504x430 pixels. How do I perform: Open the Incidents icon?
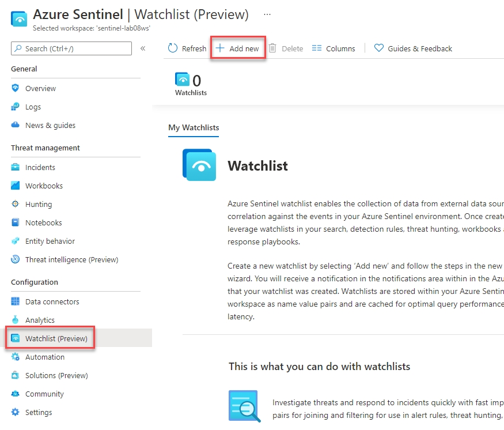pyautogui.click(x=16, y=167)
